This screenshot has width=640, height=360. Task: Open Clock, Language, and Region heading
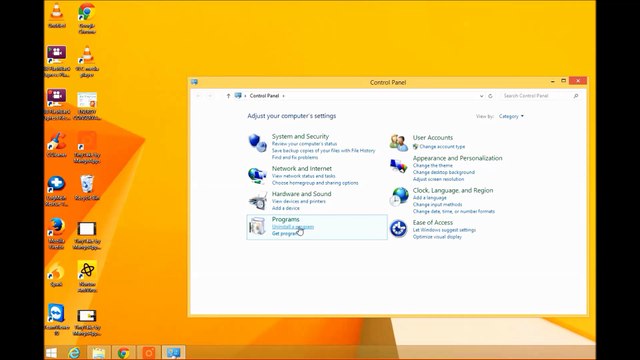pyautogui.click(x=453, y=190)
